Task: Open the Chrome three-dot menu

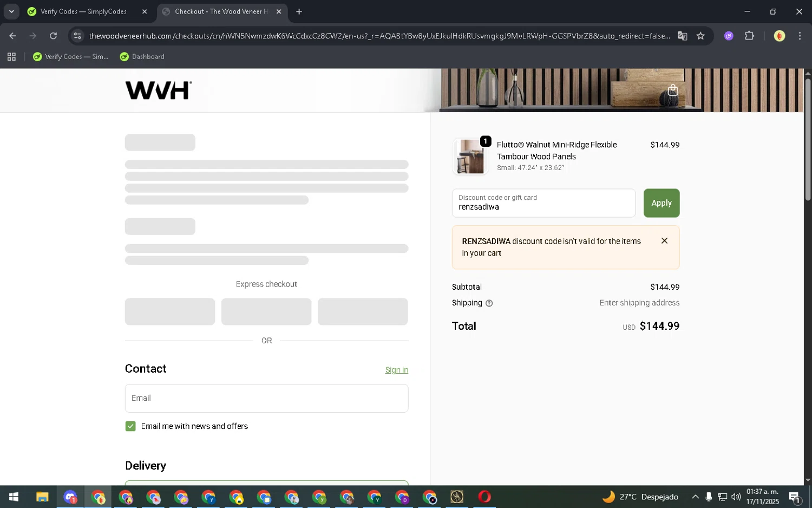Action: (800, 36)
